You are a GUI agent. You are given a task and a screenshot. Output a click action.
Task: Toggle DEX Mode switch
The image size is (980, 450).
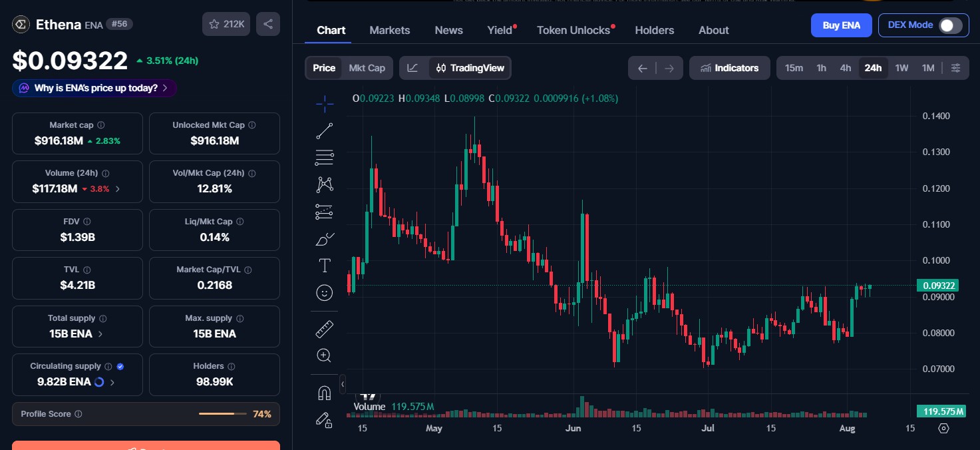pyautogui.click(x=950, y=25)
